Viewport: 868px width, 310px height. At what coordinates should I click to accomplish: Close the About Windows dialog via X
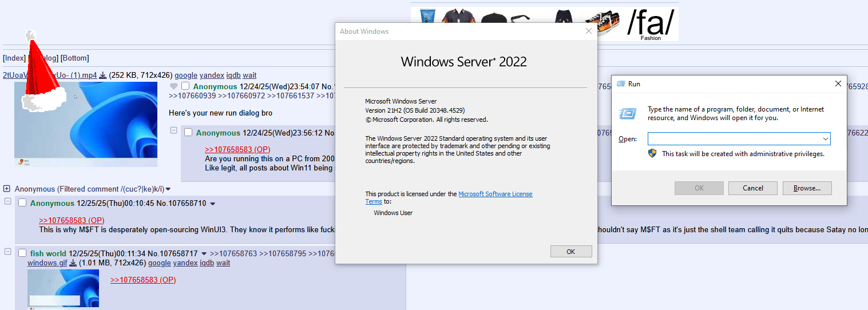588,31
